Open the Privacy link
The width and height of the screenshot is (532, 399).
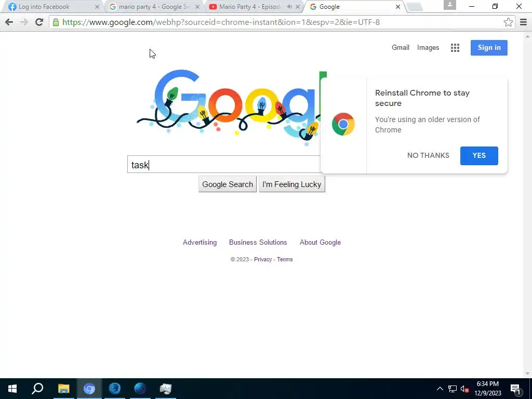262,260
